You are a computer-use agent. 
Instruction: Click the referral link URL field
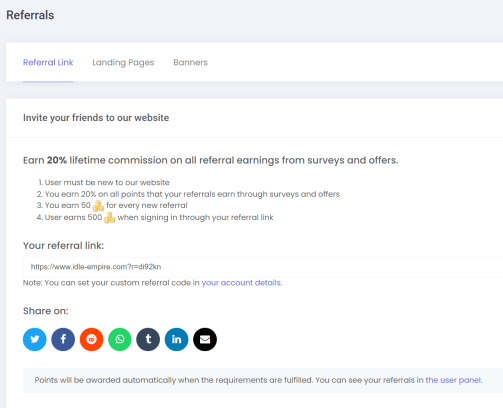pyautogui.click(x=263, y=267)
